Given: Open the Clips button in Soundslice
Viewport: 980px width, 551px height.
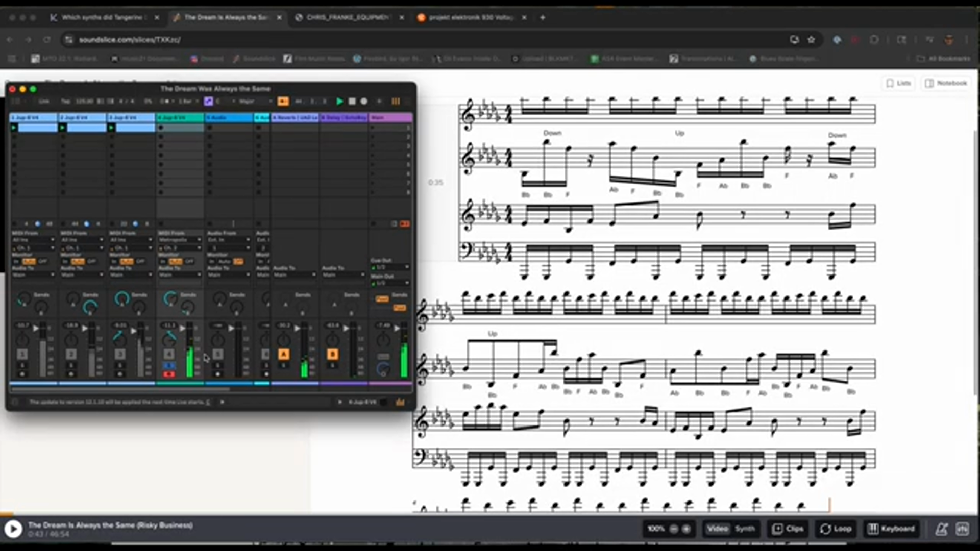Looking at the screenshot, I should (787, 529).
